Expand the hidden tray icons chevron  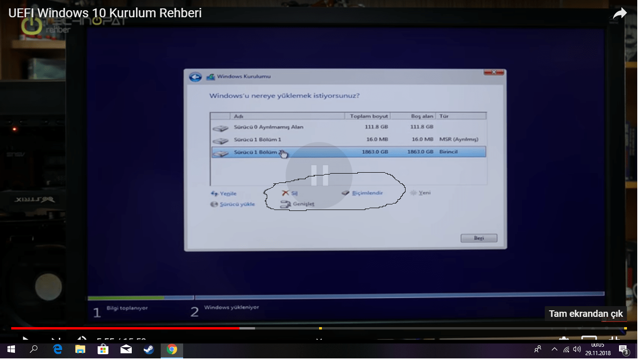(555, 349)
